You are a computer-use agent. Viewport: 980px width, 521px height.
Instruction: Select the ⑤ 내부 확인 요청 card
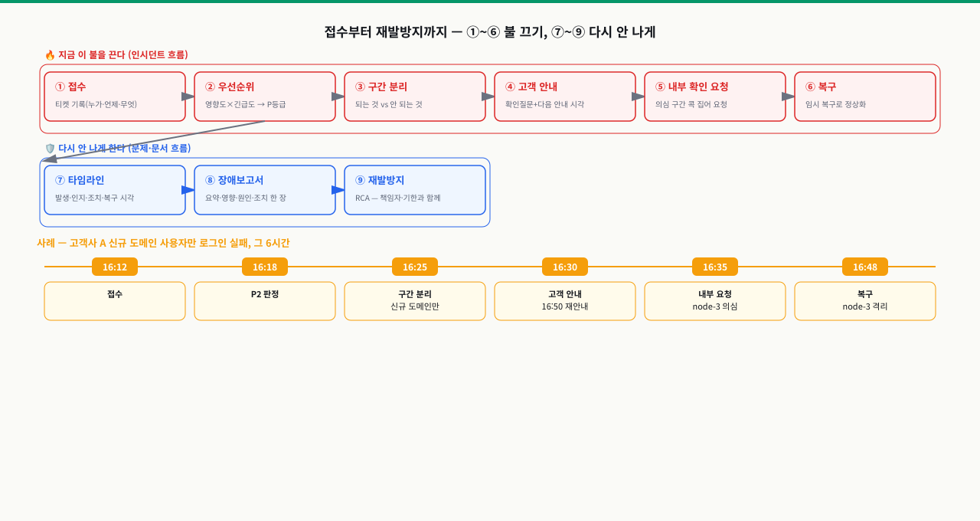(x=715, y=97)
